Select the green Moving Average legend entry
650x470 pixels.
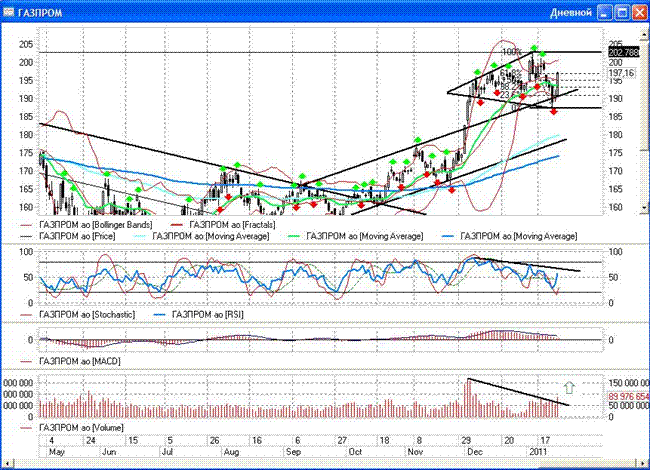pyautogui.click(x=355, y=236)
